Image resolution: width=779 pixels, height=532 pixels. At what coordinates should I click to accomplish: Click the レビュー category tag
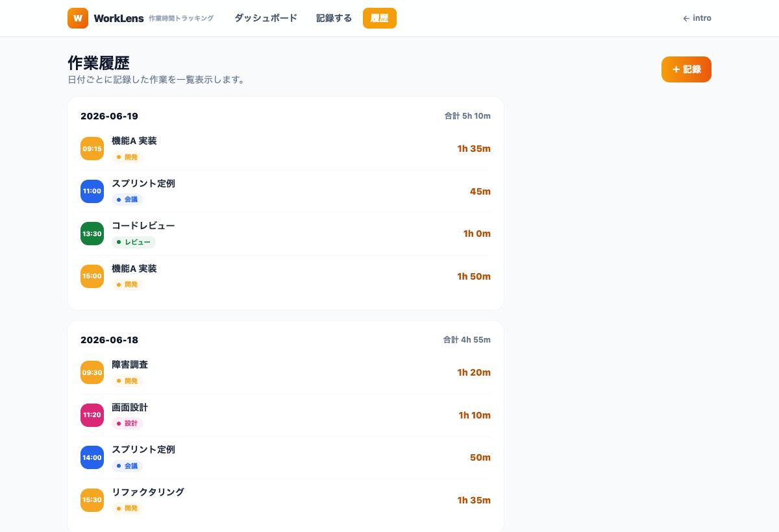(x=134, y=242)
